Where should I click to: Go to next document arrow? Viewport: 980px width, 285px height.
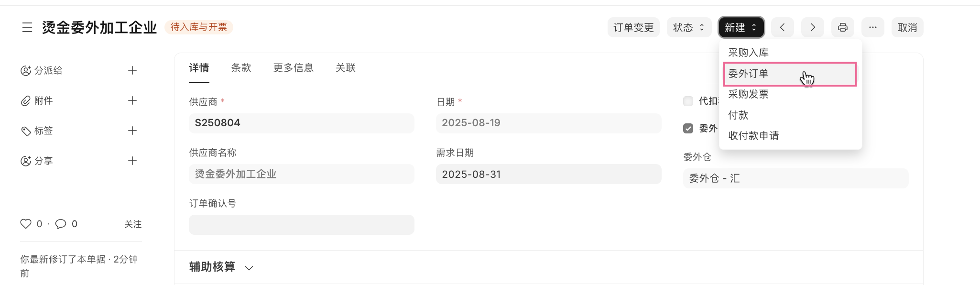(x=812, y=27)
